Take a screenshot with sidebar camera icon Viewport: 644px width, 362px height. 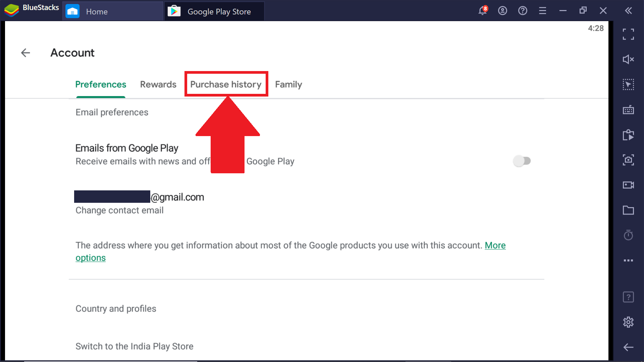[628, 160]
